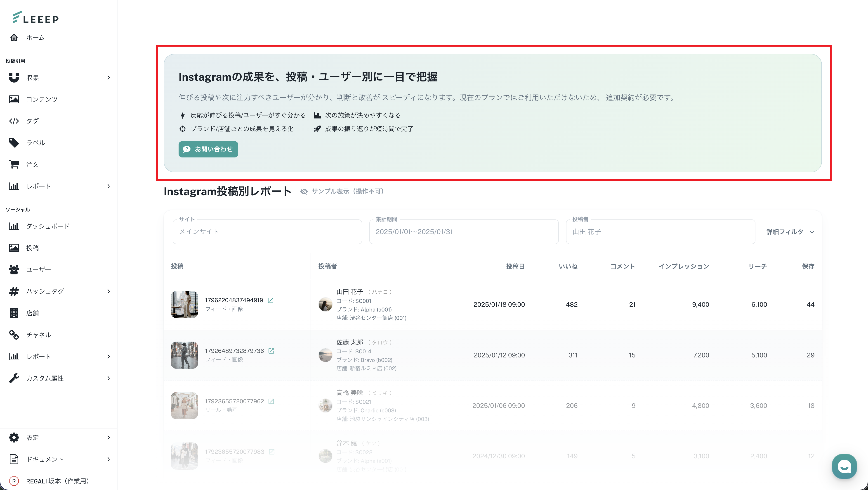Open REGALI 坂本 account entry
The height and width of the screenshot is (490, 868).
(x=57, y=481)
